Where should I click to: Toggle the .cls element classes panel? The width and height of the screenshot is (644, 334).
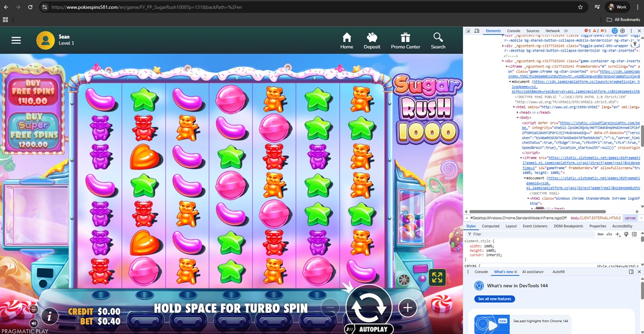tap(609, 234)
